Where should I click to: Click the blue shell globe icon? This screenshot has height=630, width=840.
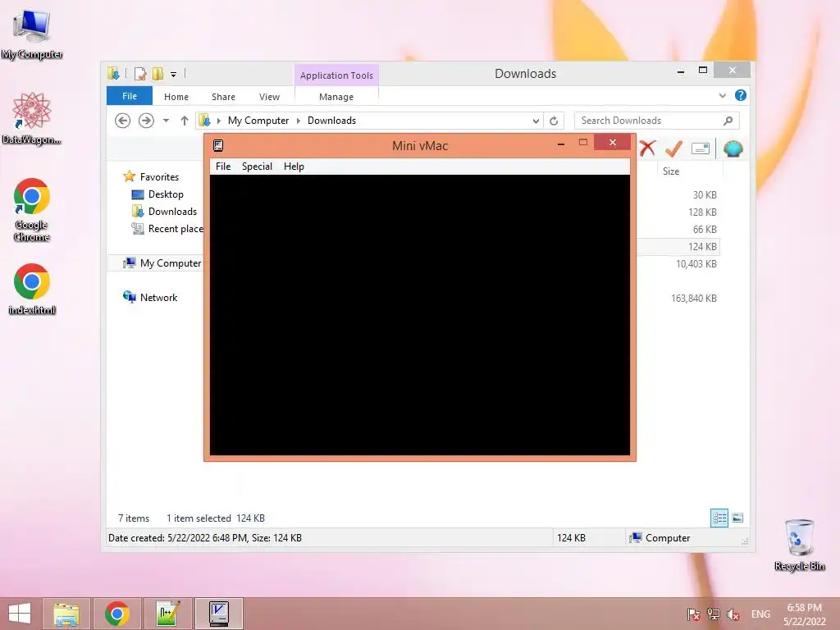click(733, 148)
